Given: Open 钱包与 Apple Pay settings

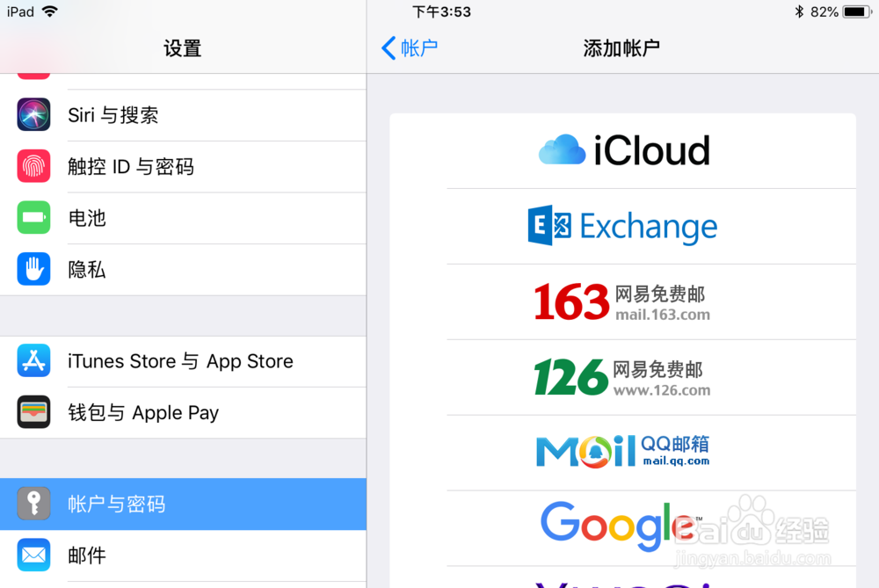Looking at the screenshot, I should tap(184, 412).
